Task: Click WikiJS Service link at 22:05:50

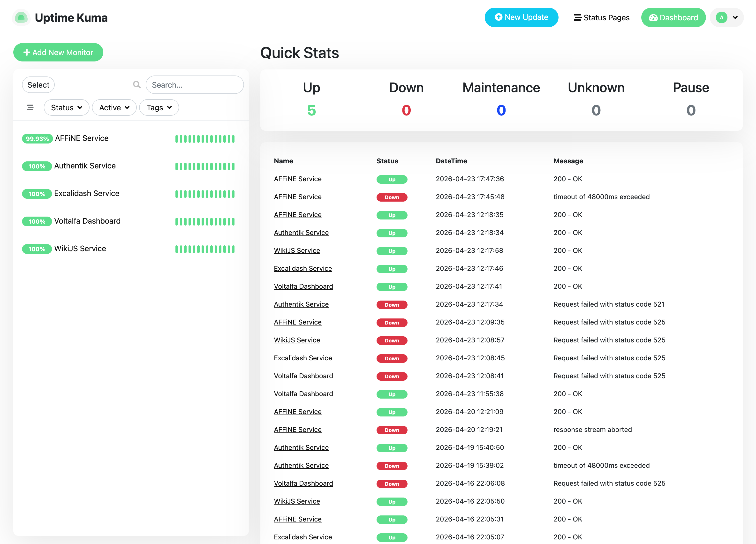Action: (297, 501)
